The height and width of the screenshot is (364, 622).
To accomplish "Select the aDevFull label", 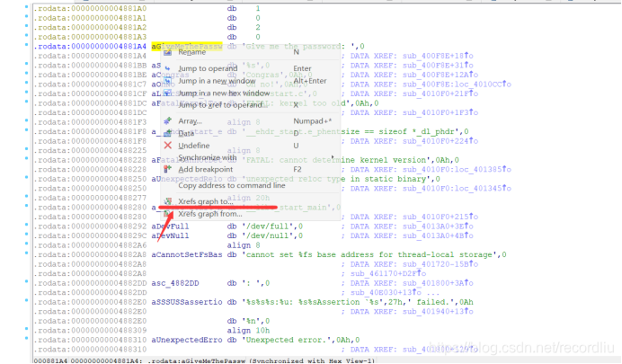I will pos(170,226).
